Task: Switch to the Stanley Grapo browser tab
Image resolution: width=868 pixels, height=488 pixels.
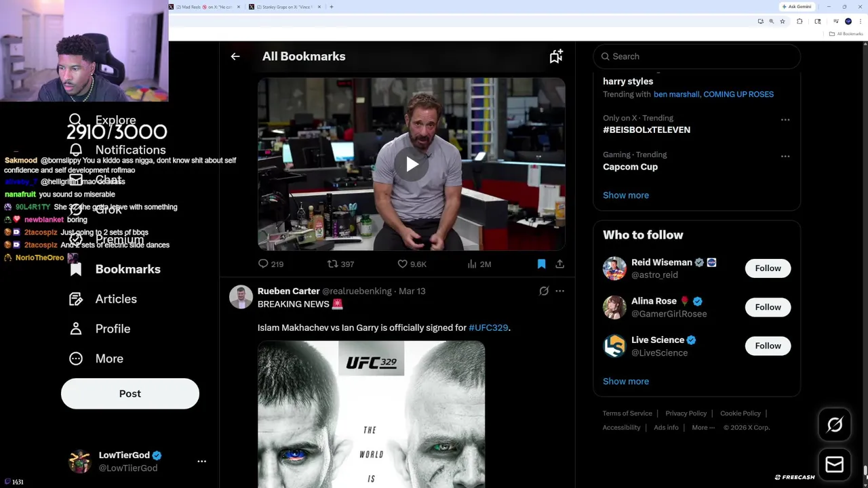Action: coord(283,7)
